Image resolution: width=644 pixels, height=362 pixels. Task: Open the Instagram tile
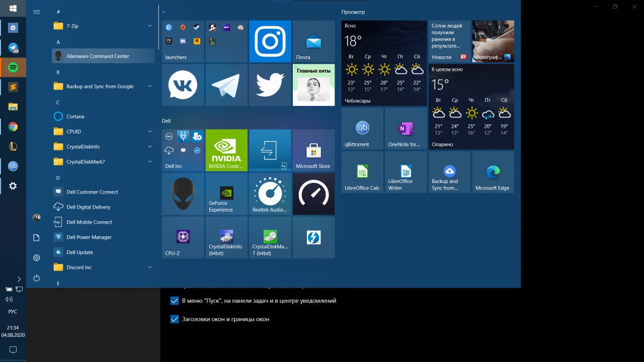click(270, 41)
